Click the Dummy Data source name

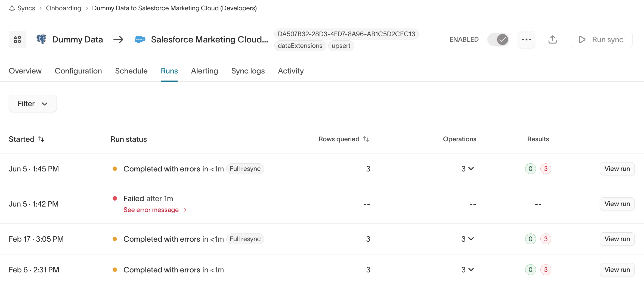point(78,39)
